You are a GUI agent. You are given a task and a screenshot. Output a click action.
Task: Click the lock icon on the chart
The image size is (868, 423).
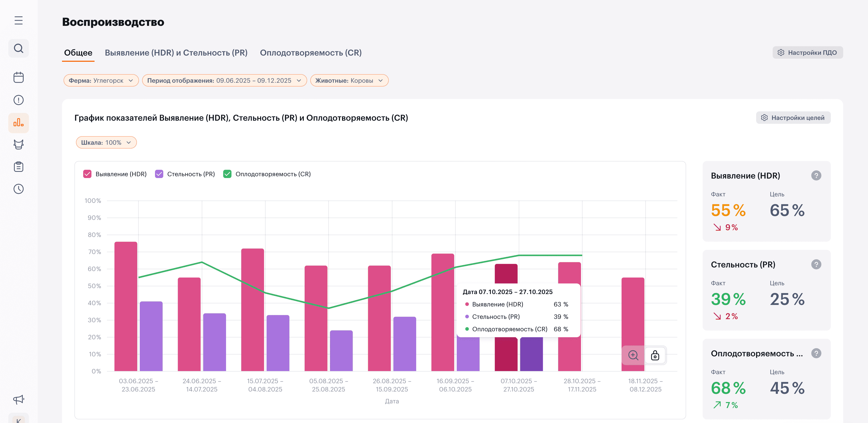click(x=655, y=355)
